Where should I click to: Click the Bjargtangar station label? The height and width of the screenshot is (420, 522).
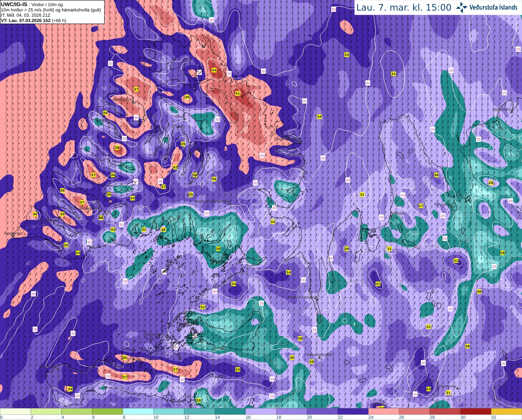[13, 233]
